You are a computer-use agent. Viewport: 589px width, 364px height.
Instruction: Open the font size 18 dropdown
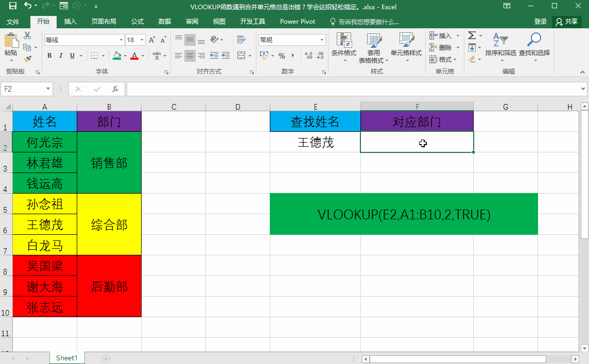[142, 40]
